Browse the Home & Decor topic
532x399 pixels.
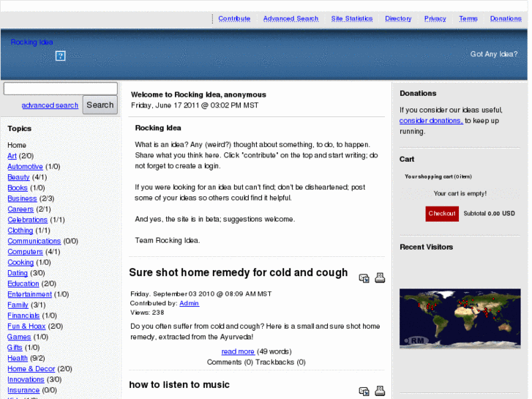coord(31,369)
